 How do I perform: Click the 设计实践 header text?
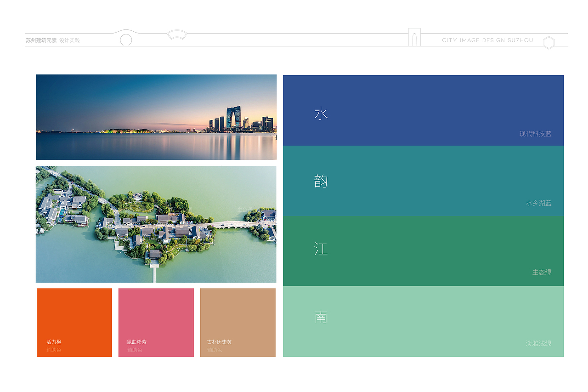pyautogui.click(x=70, y=40)
